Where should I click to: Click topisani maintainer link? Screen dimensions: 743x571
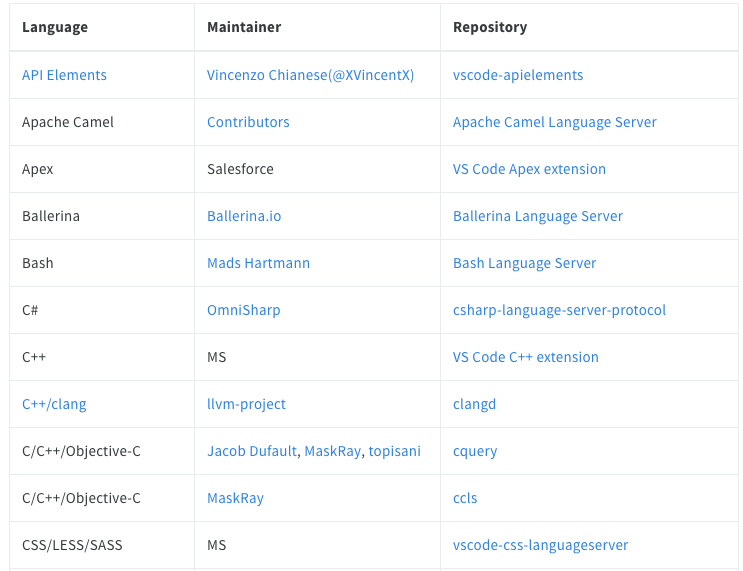[394, 451]
